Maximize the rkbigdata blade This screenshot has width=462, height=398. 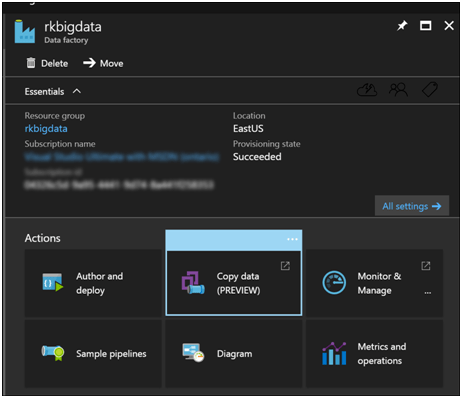[425, 26]
